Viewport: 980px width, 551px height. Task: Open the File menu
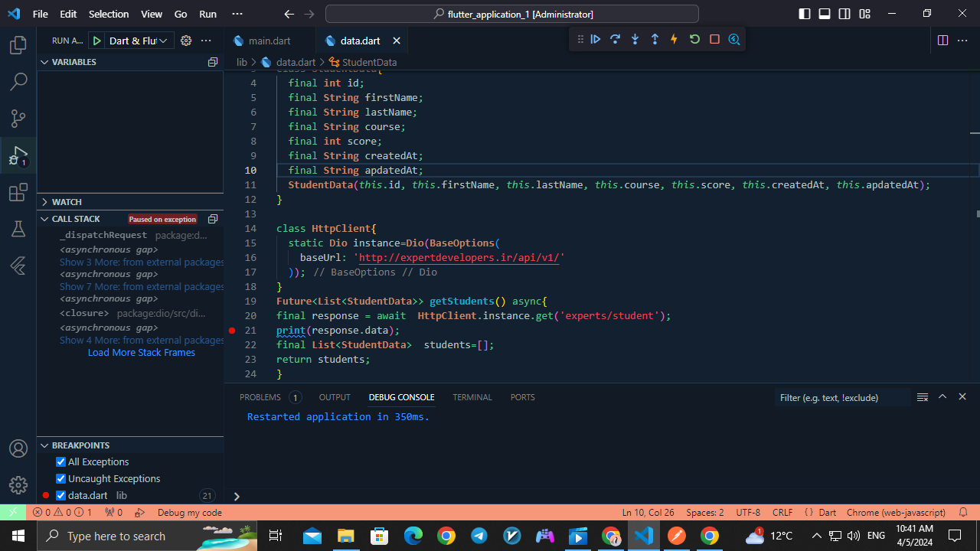click(x=41, y=14)
